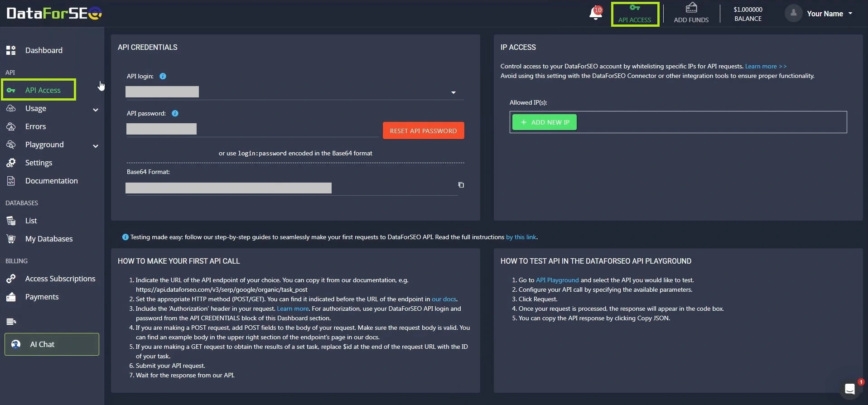
Task: Open the List databases menu item
Action: 31,221
